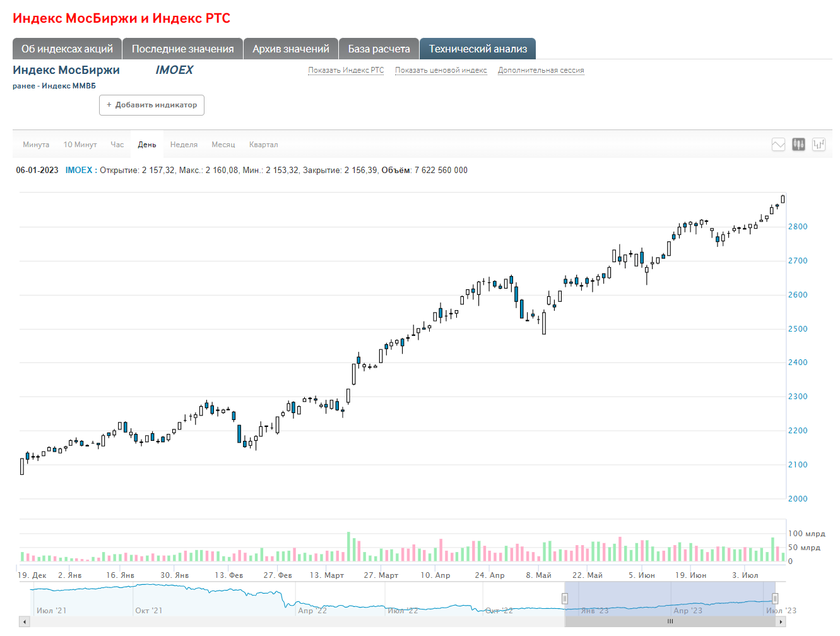The image size is (840, 636).
Task: Click 'ранее - Индекс ММВБ' subtitle
Action: 54,86
